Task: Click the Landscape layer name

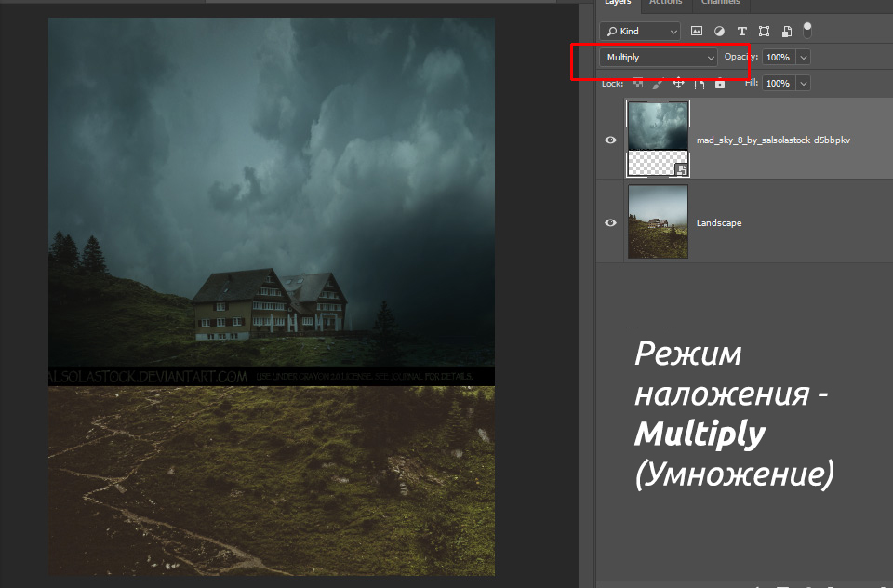Action: (x=719, y=222)
